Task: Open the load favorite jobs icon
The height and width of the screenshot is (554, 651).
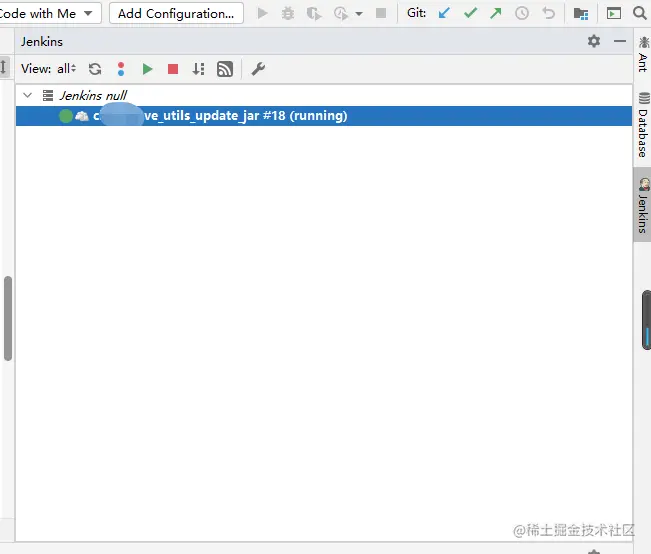Action: coord(121,69)
